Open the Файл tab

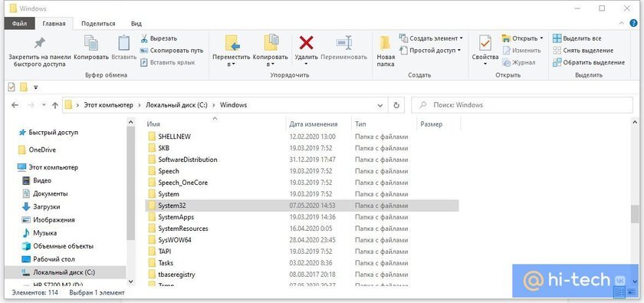click(19, 24)
